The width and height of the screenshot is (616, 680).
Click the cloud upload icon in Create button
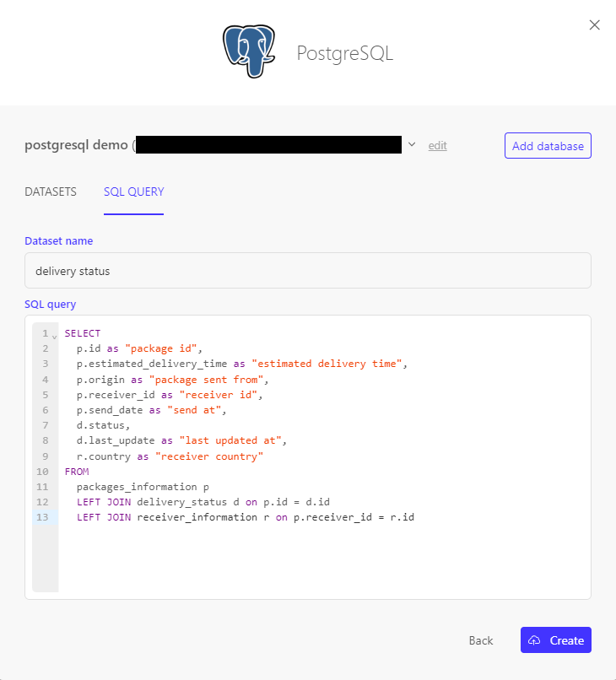[x=534, y=640]
